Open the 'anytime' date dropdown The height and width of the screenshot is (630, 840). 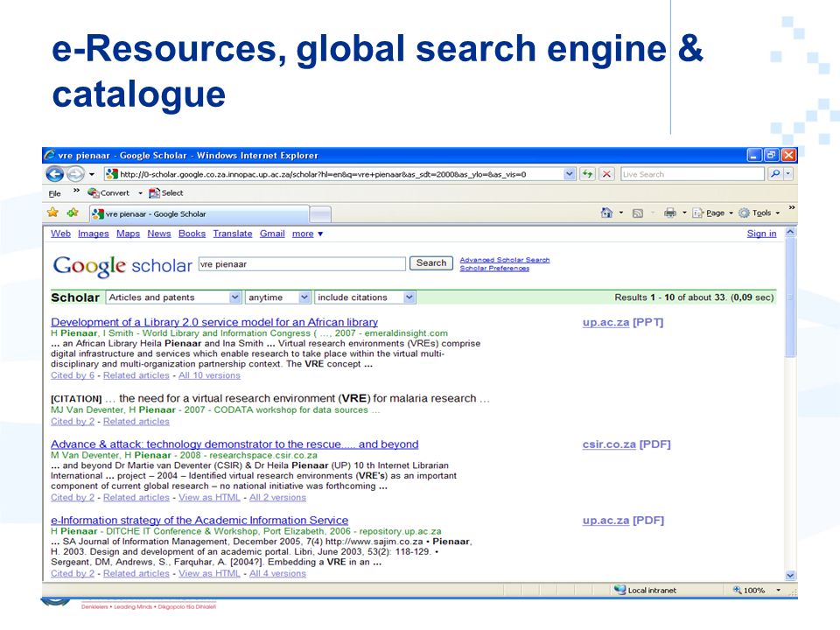[277, 297]
